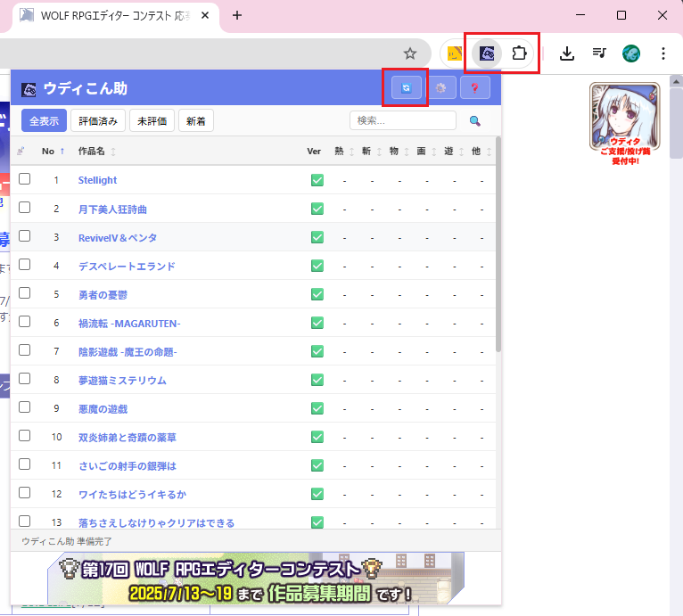Viewport: 683px width, 616px height.
Task: Click the 第17回 WOLF RPGエディターコンテスト banner
Action: tap(256, 578)
